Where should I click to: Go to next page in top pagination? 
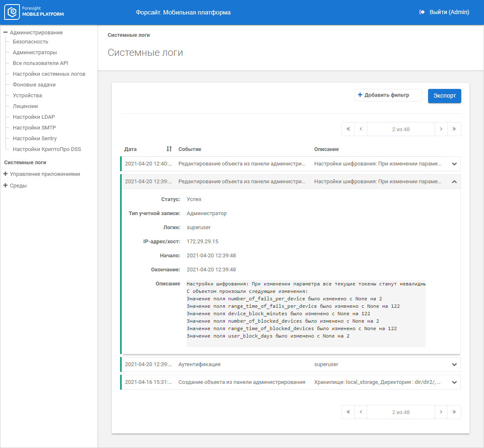pos(441,129)
